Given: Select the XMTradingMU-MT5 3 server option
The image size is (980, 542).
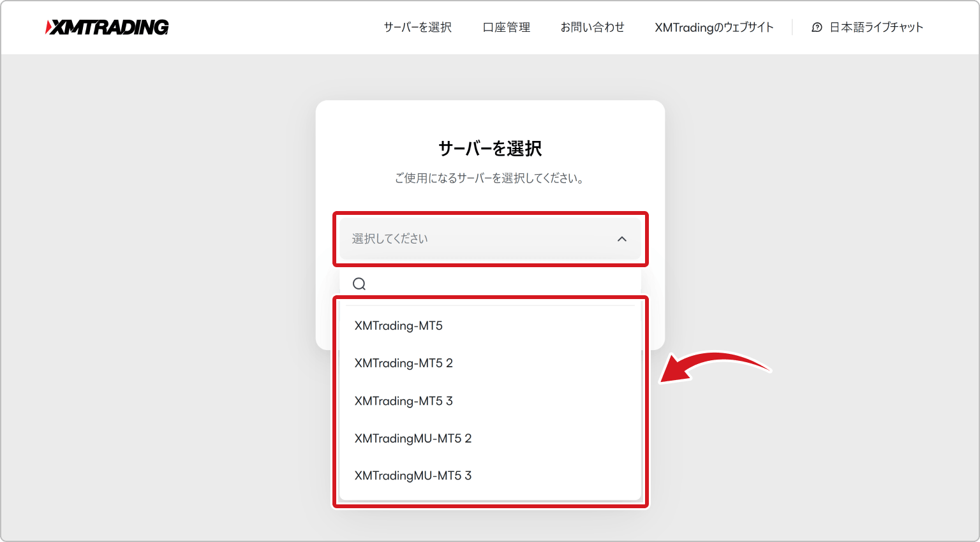Looking at the screenshot, I should coord(490,476).
